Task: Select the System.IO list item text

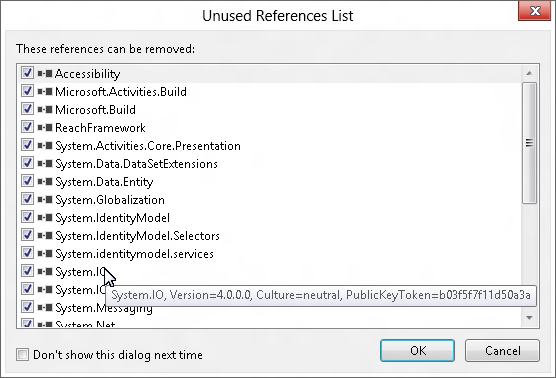Action: pos(81,272)
